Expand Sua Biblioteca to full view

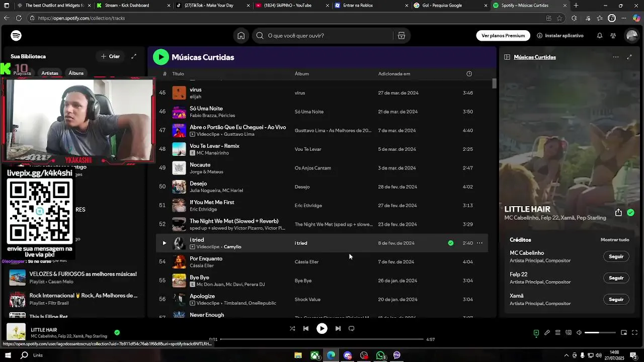134,56
